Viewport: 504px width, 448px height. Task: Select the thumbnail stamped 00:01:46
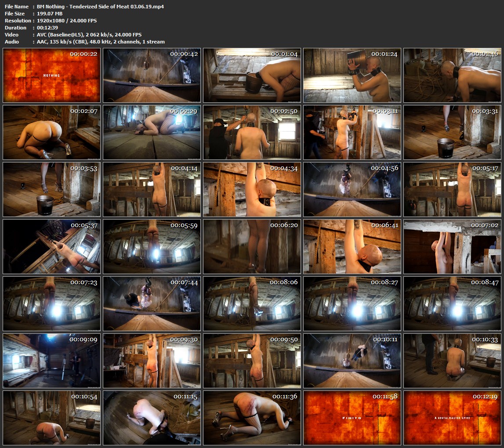tap(452, 75)
